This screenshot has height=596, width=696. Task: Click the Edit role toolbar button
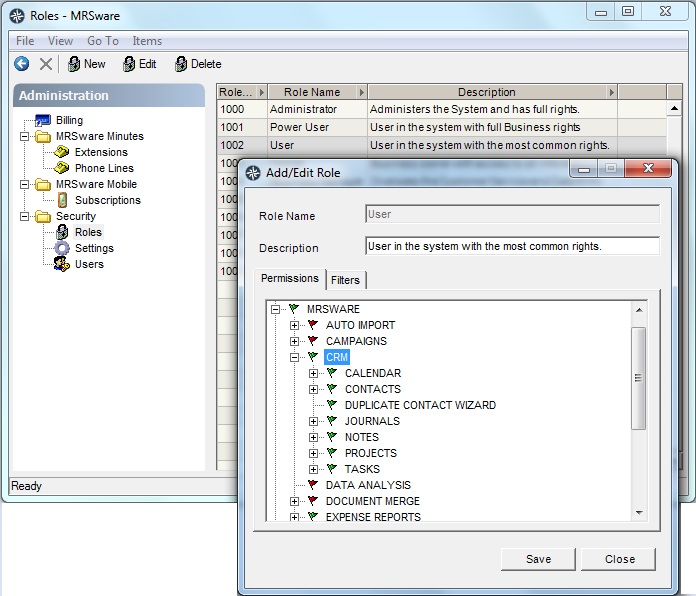(x=139, y=64)
